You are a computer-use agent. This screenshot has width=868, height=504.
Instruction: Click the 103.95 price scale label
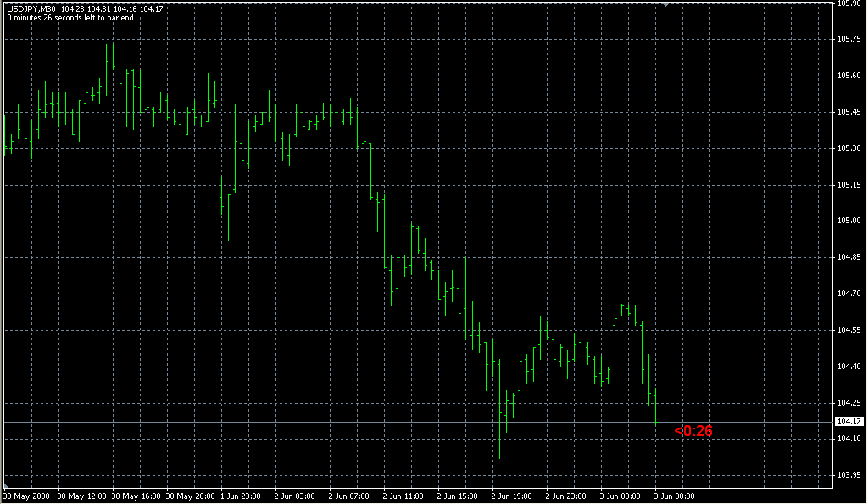pyautogui.click(x=849, y=475)
